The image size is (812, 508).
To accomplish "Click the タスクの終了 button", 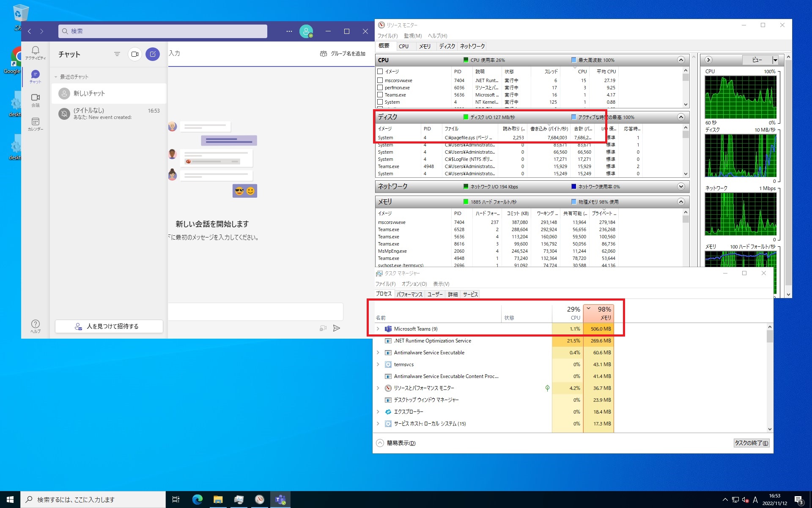I will coord(751,443).
